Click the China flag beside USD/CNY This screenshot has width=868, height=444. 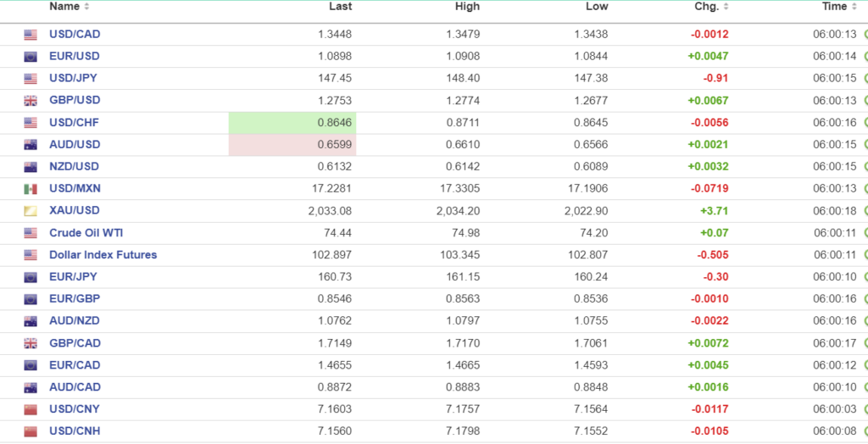(x=31, y=409)
